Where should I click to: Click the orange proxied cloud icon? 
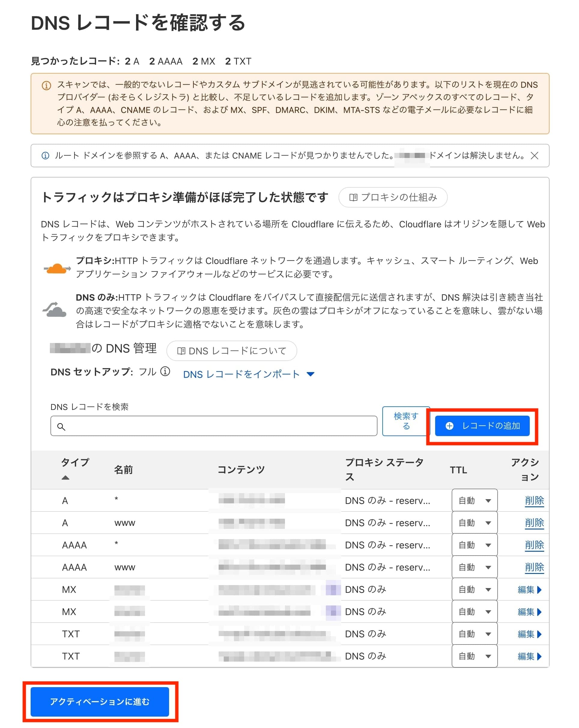(56, 269)
